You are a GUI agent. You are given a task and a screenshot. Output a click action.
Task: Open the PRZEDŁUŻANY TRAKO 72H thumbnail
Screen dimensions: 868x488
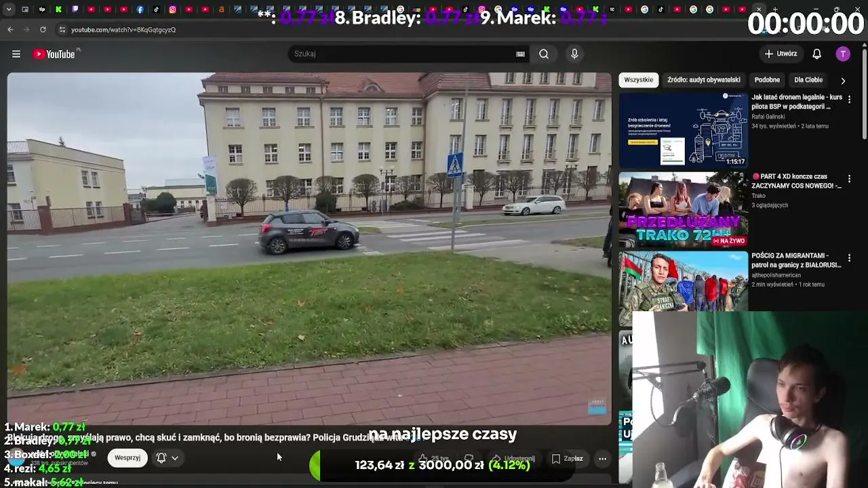(x=683, y=209)
